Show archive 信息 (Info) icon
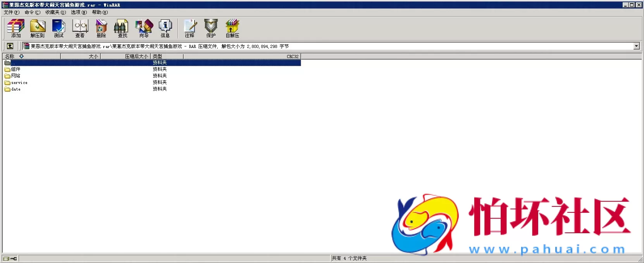The width and height of the screenshot is (644, 263). click(165, 28)
